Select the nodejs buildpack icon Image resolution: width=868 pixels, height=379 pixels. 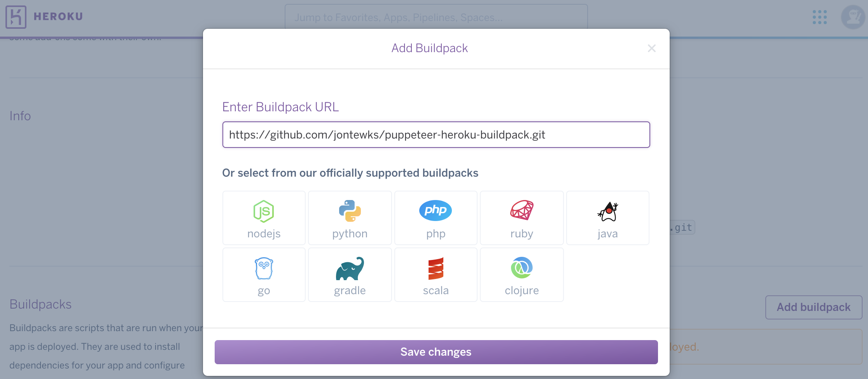pyautogui.click(x=264, y=211)
